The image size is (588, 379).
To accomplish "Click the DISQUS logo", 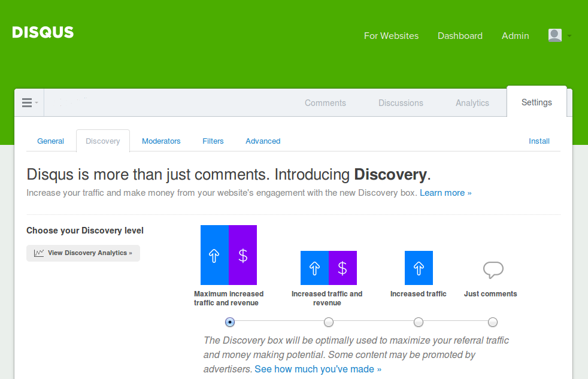I will point(43,32).
